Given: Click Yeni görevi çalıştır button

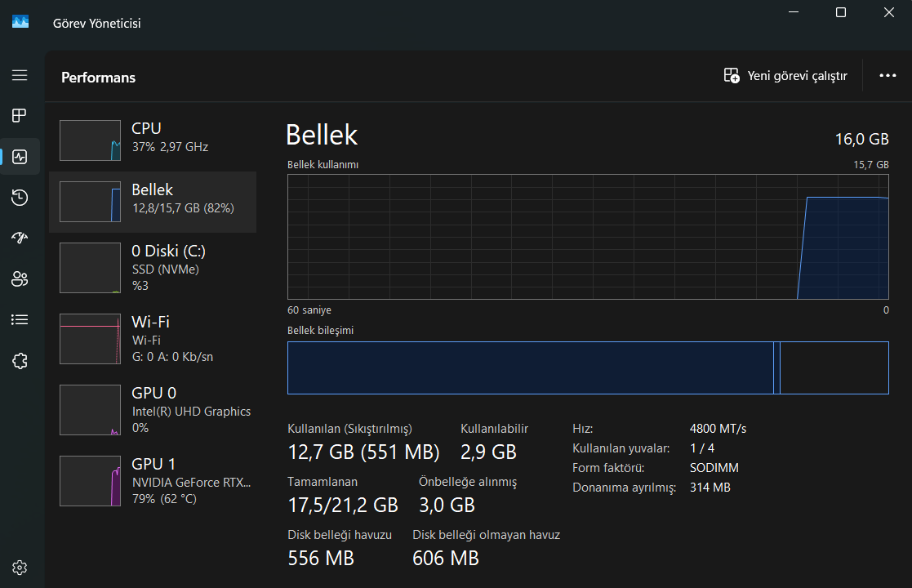Looking at the screenshot, I should (x=785, y=76).
